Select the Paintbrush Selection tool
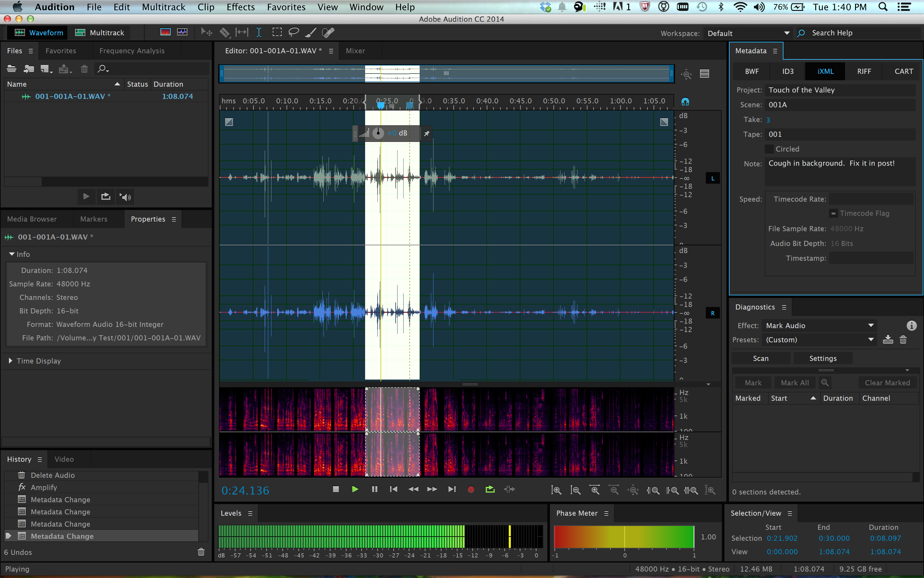Viewport: 924px width, 578px height. 311,33
